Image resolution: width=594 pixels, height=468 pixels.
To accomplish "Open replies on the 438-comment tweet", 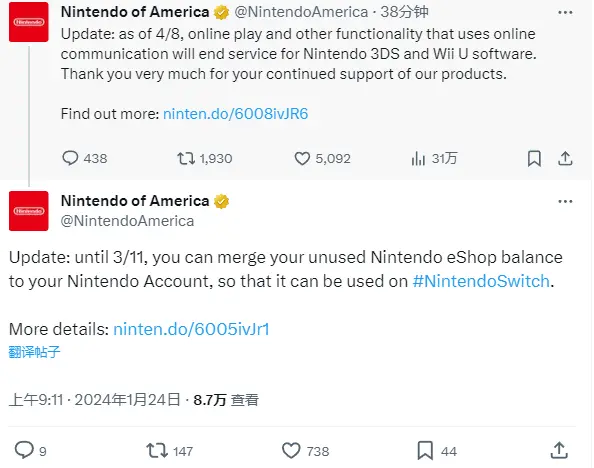I will (x=84, y=158).
